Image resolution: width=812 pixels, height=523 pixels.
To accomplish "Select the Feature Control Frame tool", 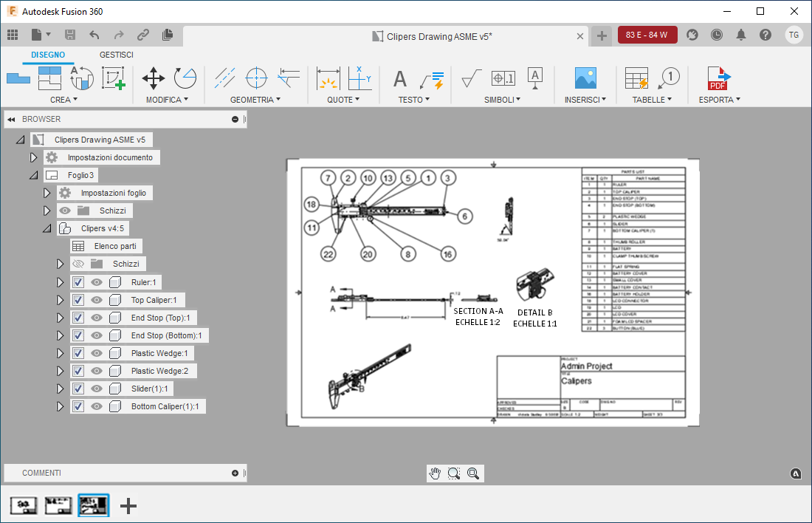I will point(503,78).
